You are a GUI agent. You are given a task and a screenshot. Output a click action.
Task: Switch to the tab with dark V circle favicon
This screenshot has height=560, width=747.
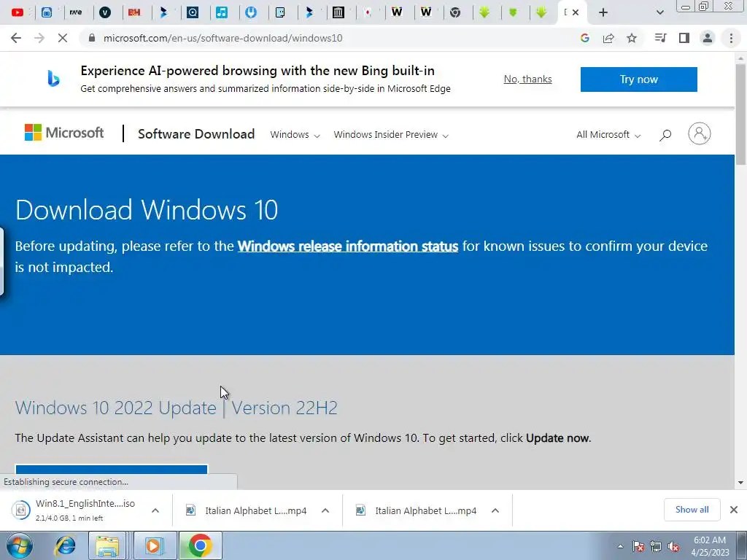105,12
